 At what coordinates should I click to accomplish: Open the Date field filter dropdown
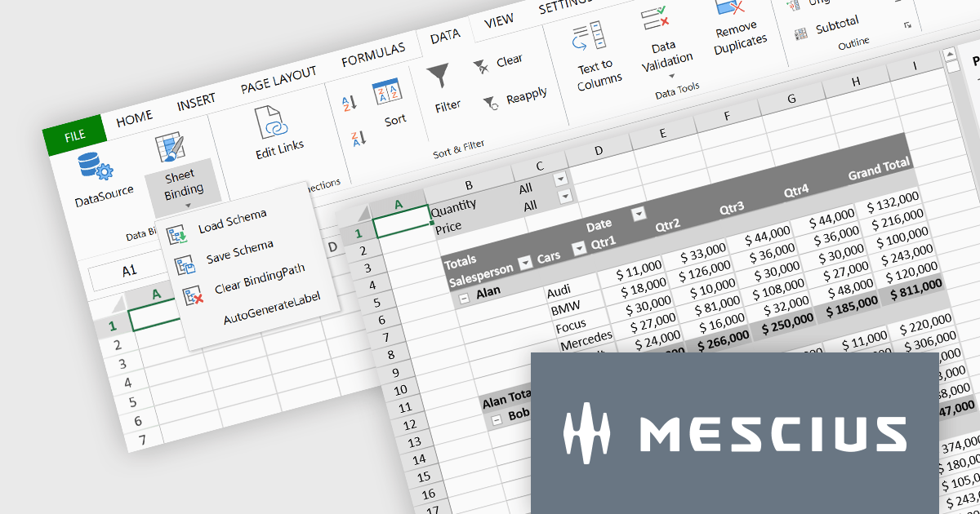point(639,213)
